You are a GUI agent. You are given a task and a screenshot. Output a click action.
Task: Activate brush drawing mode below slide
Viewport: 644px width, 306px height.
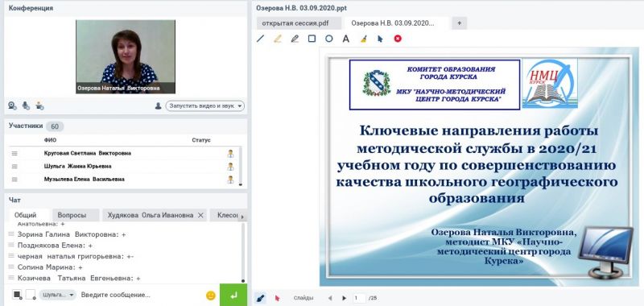(260, 298)
